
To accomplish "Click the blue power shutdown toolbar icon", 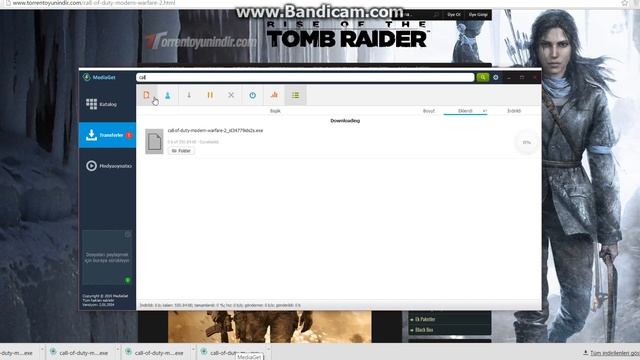I will (x=253, y=95).
